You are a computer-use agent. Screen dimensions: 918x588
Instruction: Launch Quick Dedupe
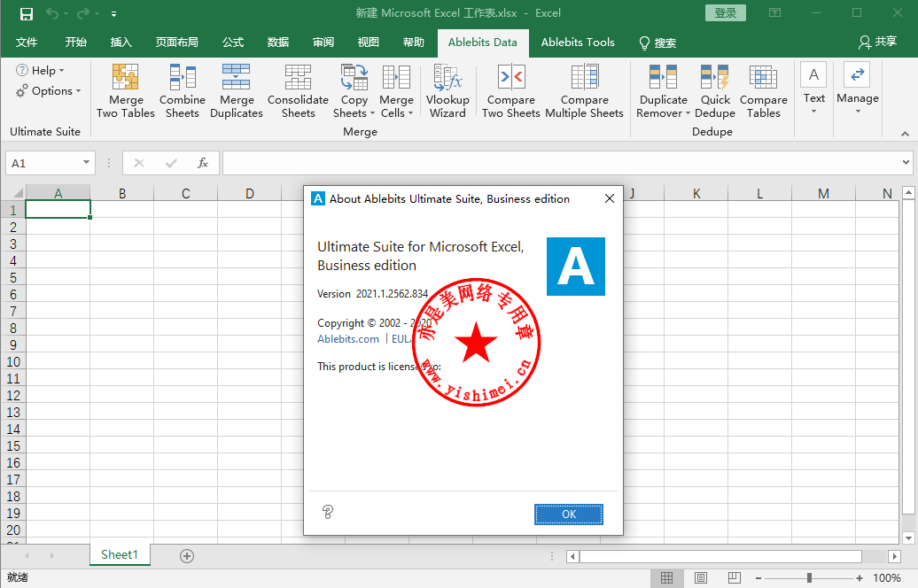[715, 91]
